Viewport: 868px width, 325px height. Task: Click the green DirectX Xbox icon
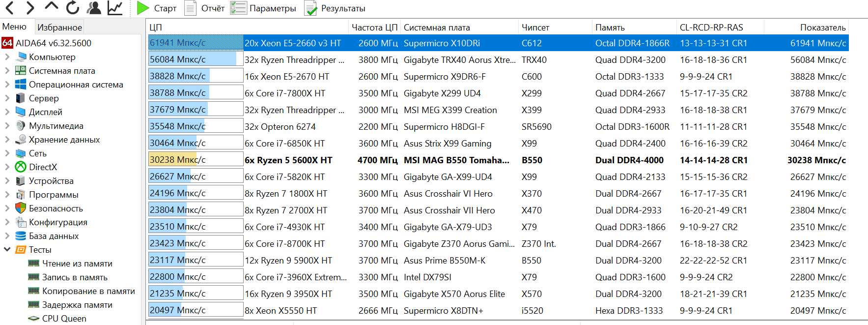point(21,167)
